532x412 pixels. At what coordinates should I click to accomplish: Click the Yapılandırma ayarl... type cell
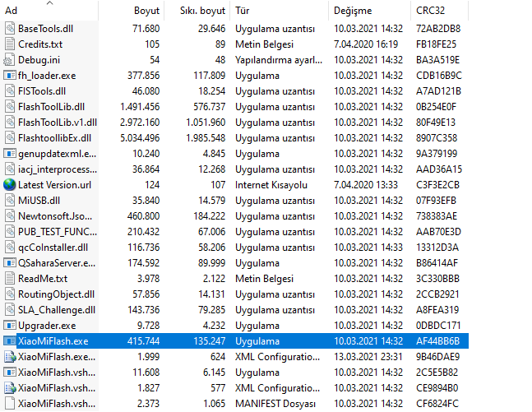[x=279, y=60]
